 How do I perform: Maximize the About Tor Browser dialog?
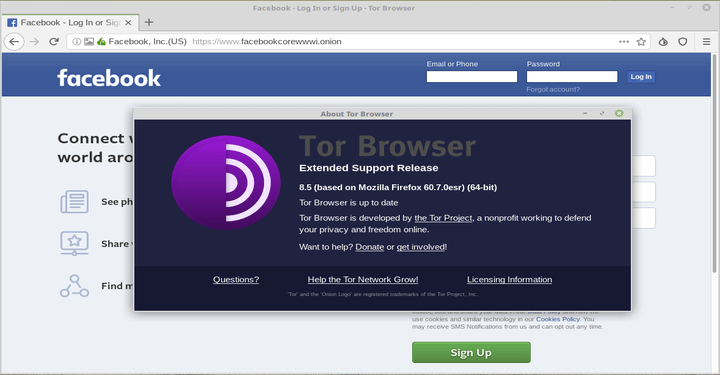coord(602,113)
